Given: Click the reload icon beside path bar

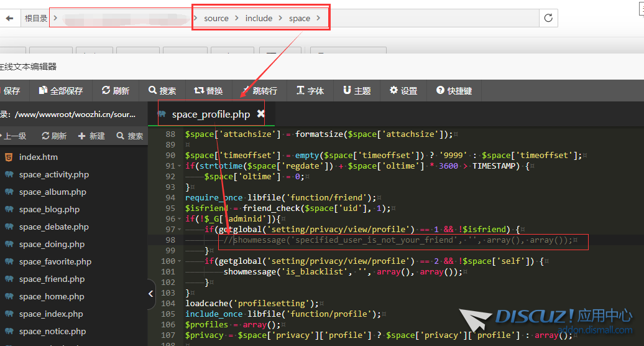Looking at the screenshot, I should (548, 18).
